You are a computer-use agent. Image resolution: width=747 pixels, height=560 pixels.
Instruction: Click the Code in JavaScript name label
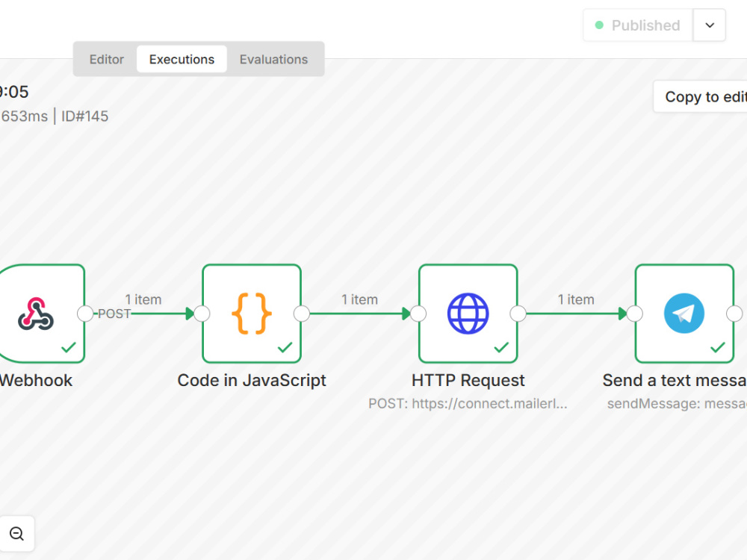252,381
